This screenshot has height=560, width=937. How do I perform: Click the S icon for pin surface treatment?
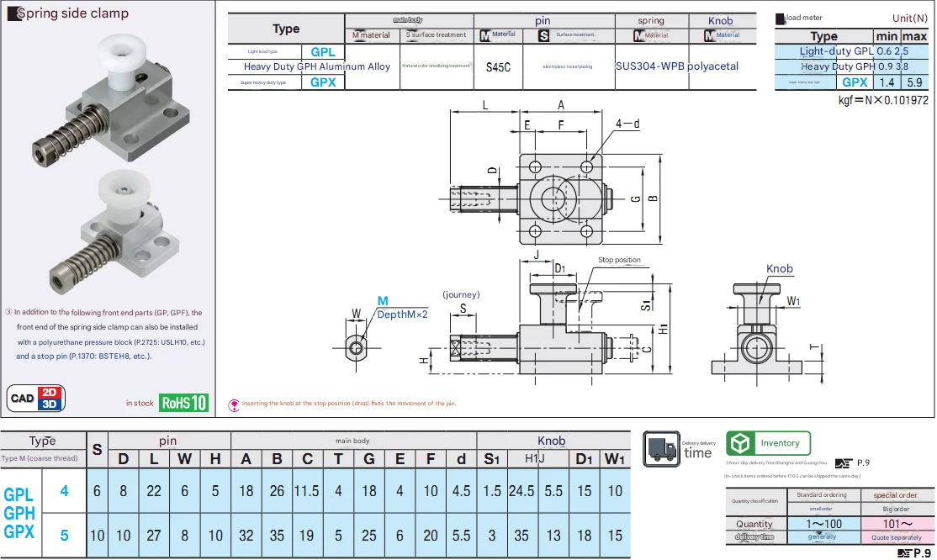click(x=543, y=35)
